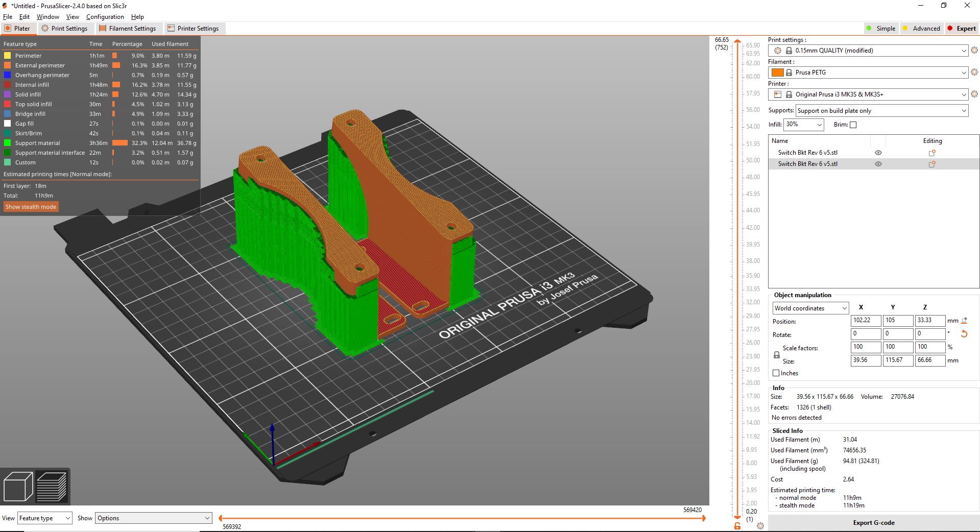Expand the Infill percentage dropdown
Image resolution: width=980 pixels, height=532 pixels.
coord(804,125)
